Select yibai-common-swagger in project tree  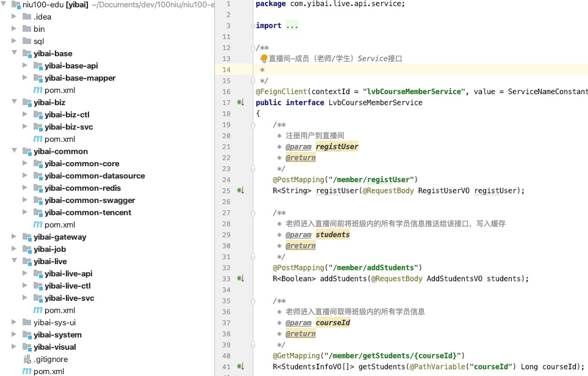pyautogui.click(x=90, y=200)
